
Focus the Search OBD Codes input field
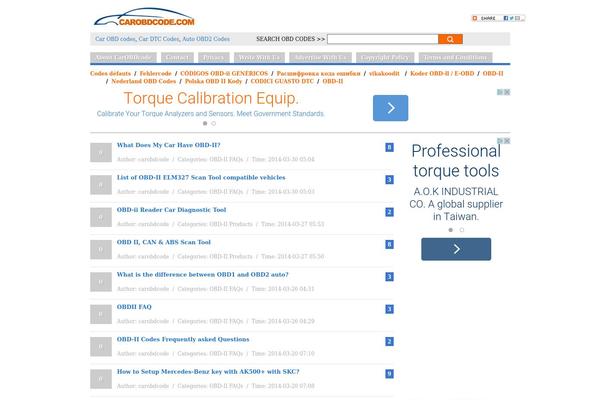click(x=383, y=39)
